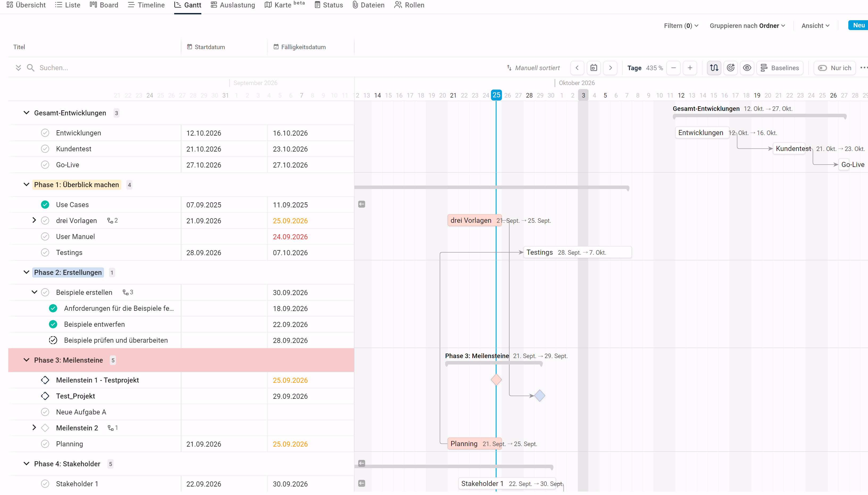Click the critical path target icon
The height and width of the screenshot is (495, 868).
coord(730,68)
